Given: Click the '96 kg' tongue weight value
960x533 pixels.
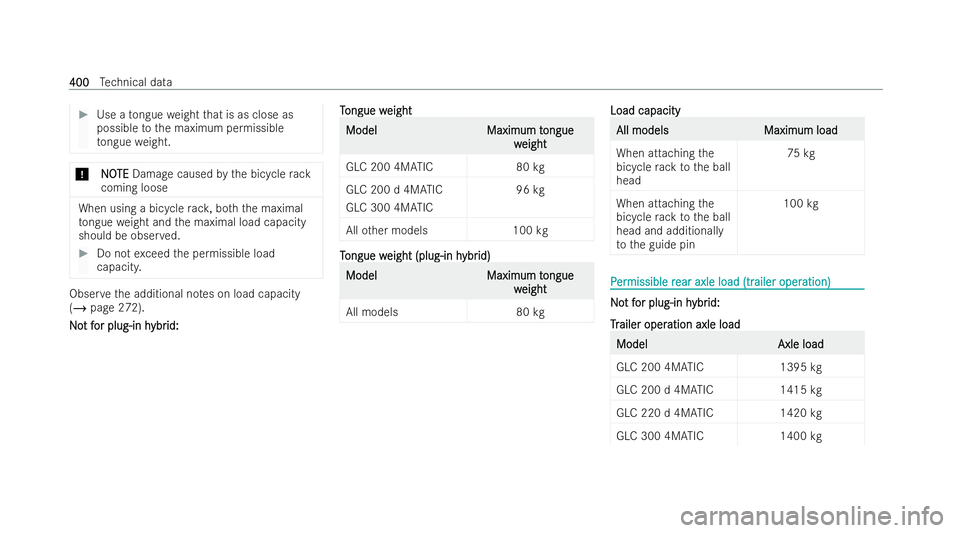Looking at the screenshot, I should 530,190.
